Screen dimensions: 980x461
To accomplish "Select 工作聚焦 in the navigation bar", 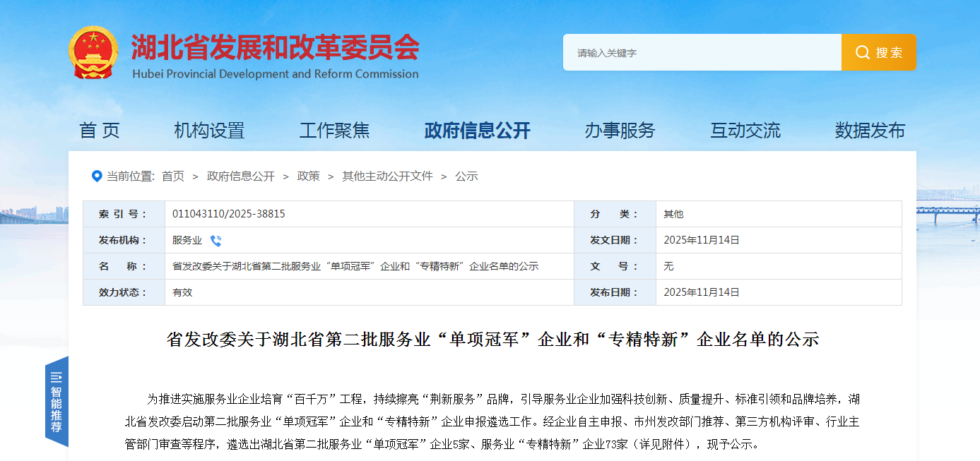I will click(334, 131).
